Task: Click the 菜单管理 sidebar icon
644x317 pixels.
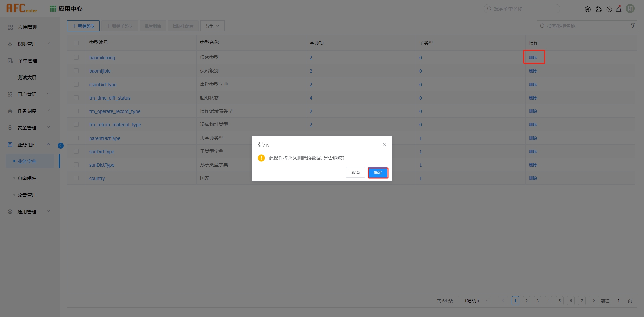Action: click(x=10, y=61)
